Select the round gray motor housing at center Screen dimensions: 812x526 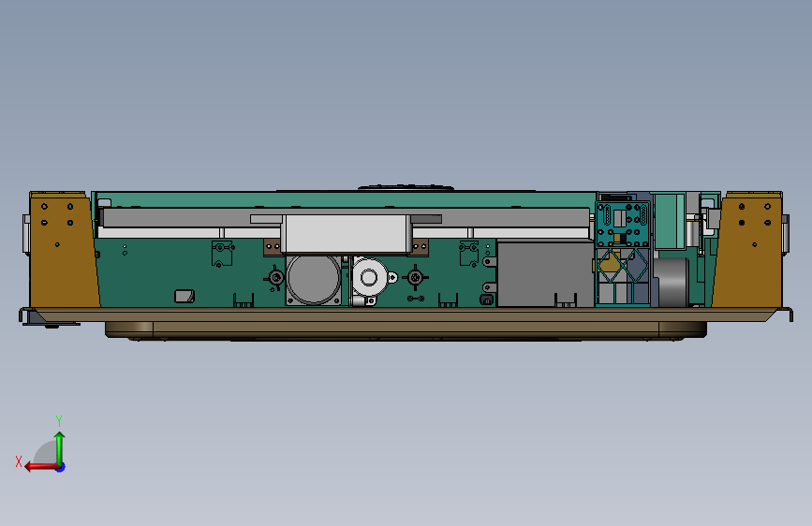[314, 279]
